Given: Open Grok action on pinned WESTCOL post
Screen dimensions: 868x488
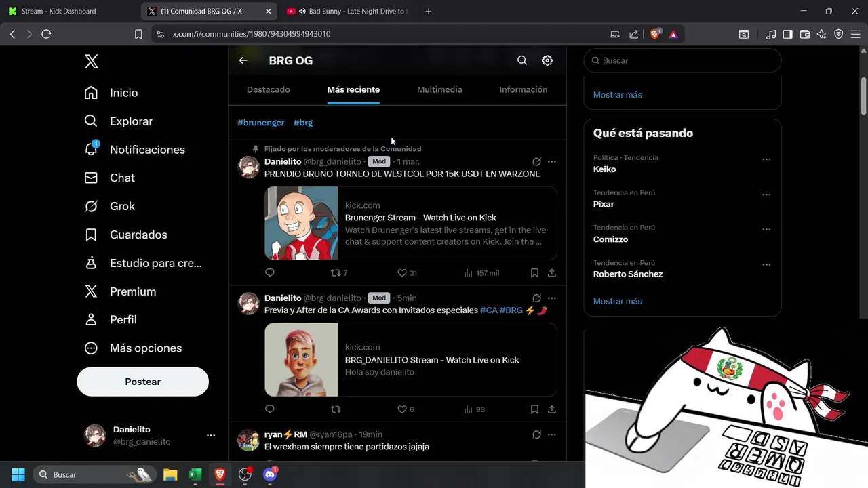Looking at the screenshot, I should (x=536, y=161).
